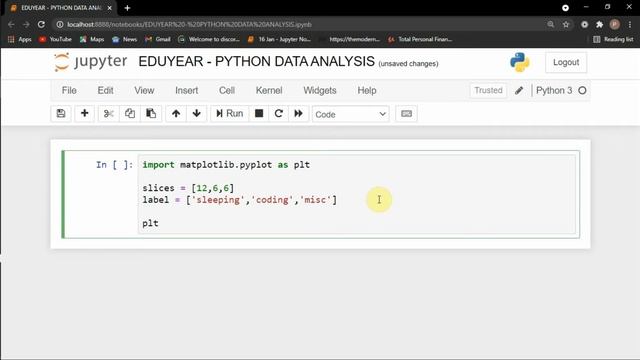Open cell type Code dropdown
This screenshot has height=360, width=640.
coord(351,114)
